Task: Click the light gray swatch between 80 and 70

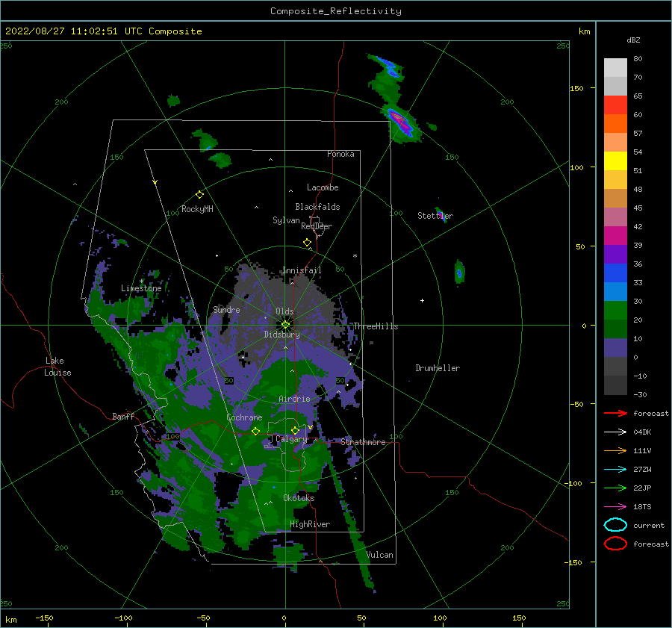Action: [x=615, y=68]
